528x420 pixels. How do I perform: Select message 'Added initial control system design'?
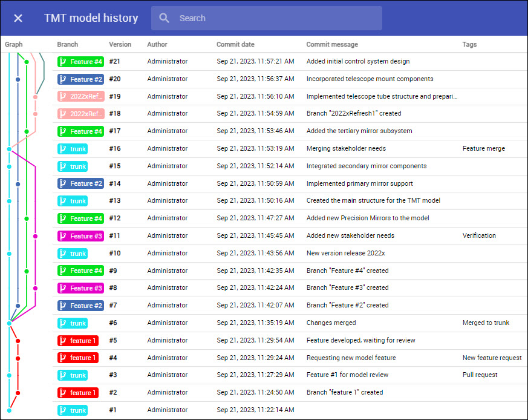click(358, 61)
